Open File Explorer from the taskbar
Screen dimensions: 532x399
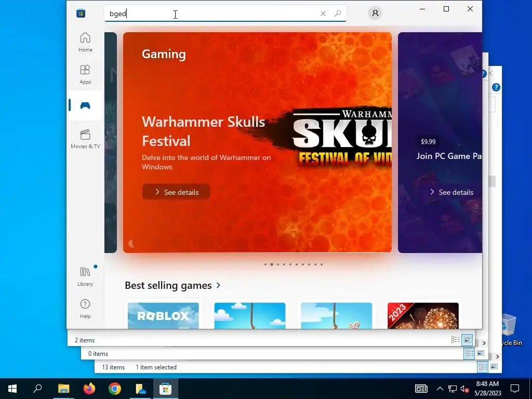click(64, 389)
